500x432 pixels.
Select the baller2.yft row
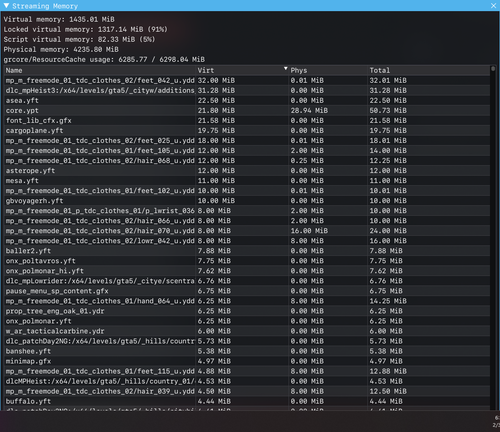coord(247,251)
